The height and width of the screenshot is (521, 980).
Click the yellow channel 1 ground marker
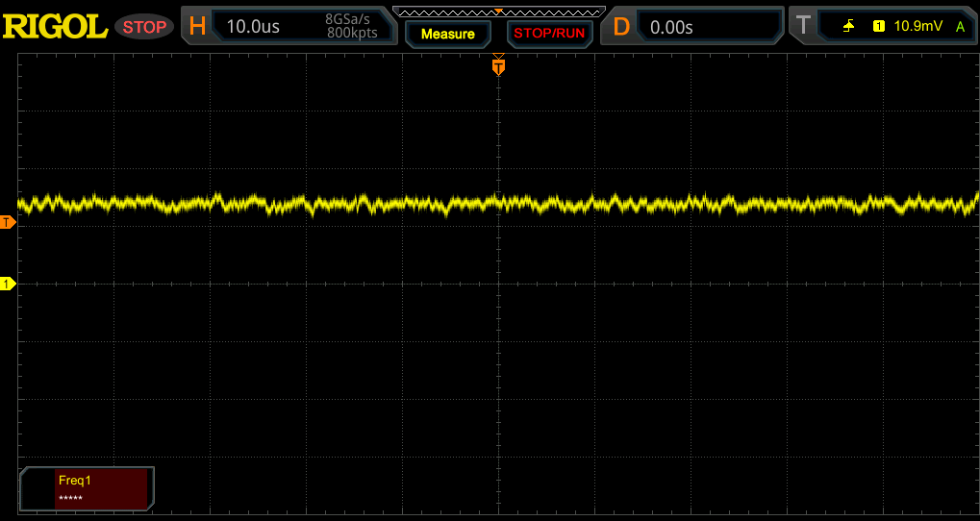[8, 284]
